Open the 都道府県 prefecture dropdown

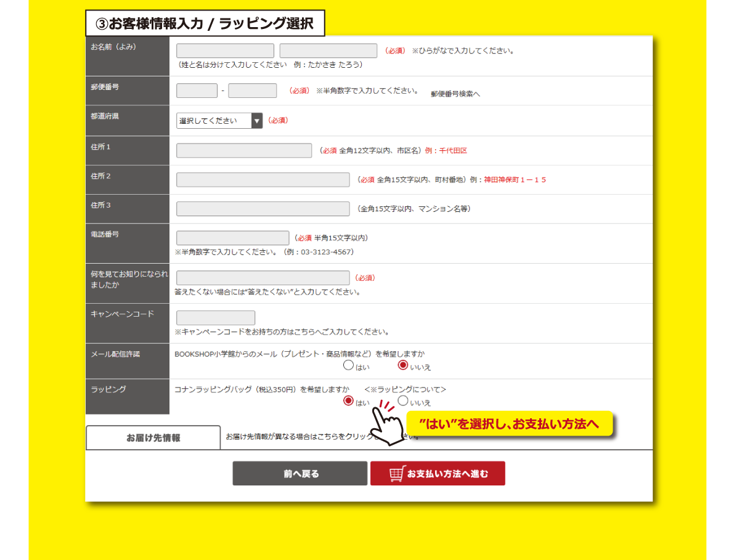tap(213, 121)
